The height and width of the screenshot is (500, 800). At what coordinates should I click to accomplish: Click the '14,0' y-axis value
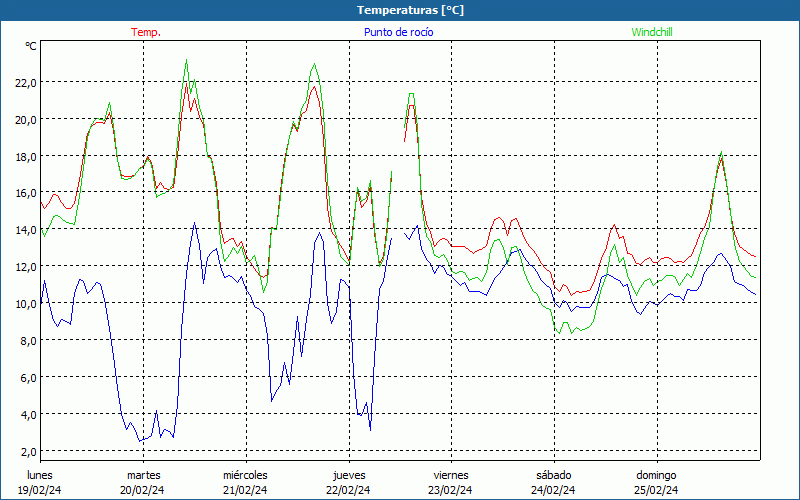click(x=26, y=230)
